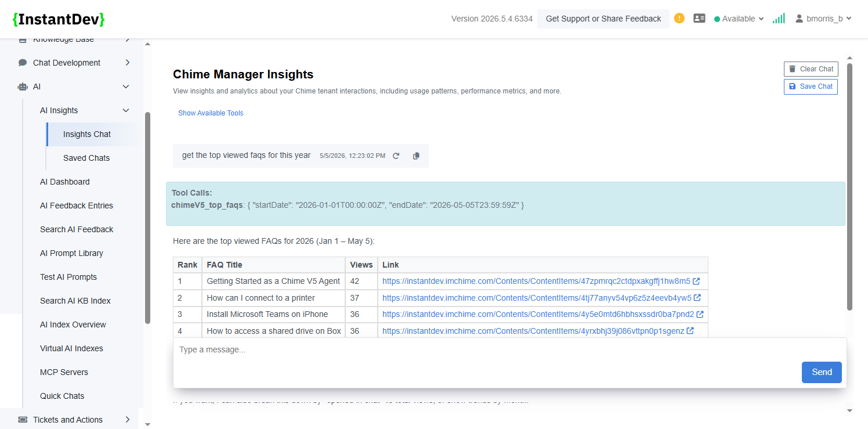Click the Views column header
The image size is (868, 429).
point(361,265)
